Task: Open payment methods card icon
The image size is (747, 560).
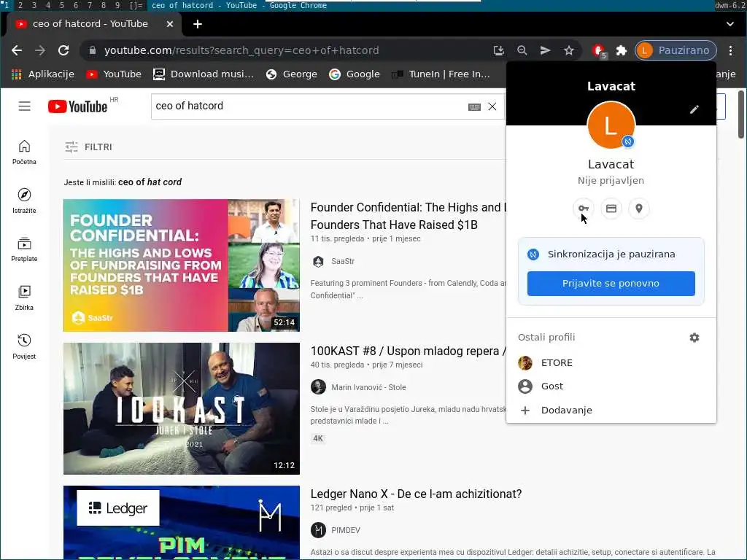Action: pyautogui.click(x=611, y=209)
